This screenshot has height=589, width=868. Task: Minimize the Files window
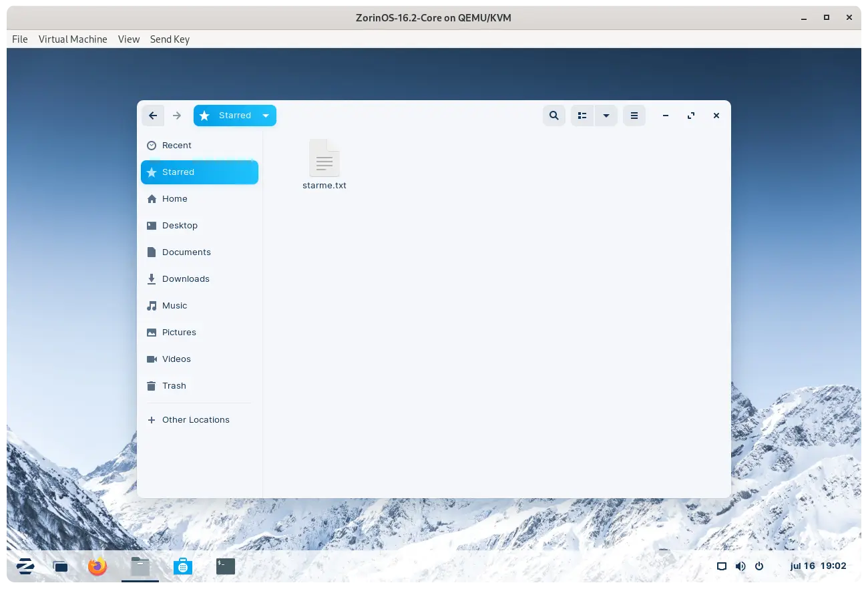tap(666, 116)
